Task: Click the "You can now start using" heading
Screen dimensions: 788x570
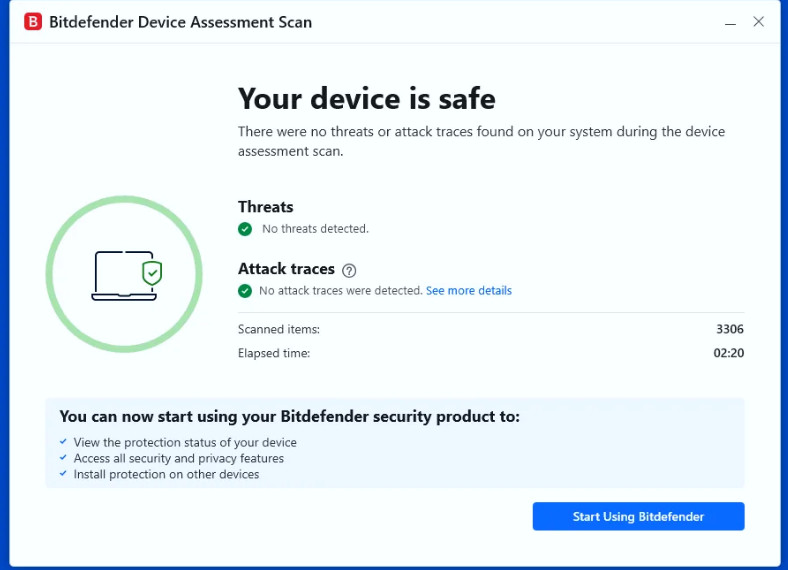Action: pyautogui.click(x=289, y=417)
